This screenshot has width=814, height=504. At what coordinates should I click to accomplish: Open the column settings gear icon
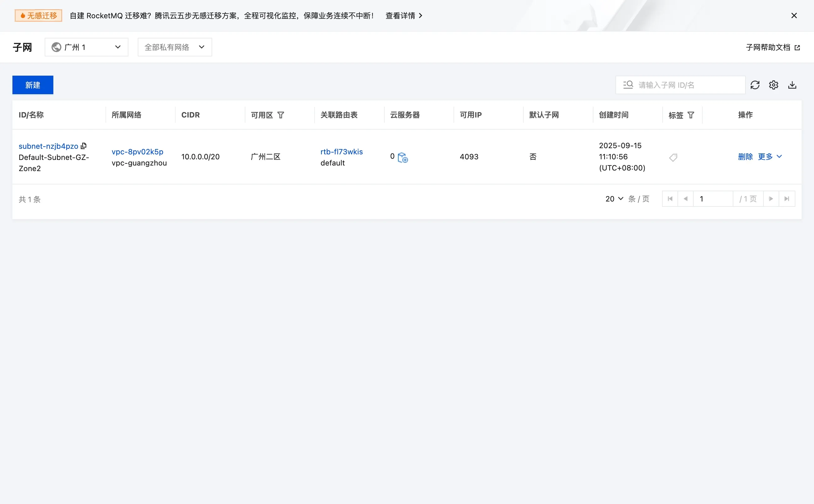point(774,85)
